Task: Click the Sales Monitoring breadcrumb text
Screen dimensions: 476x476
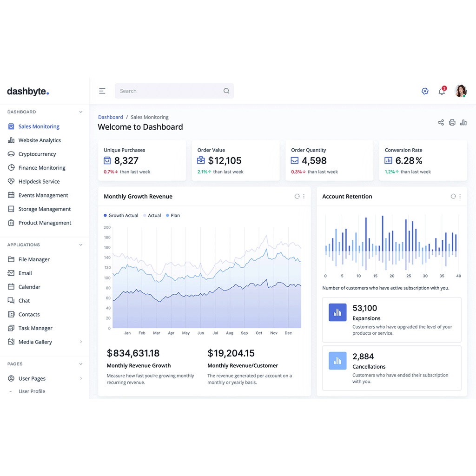Action: click(x=150, y=117)
